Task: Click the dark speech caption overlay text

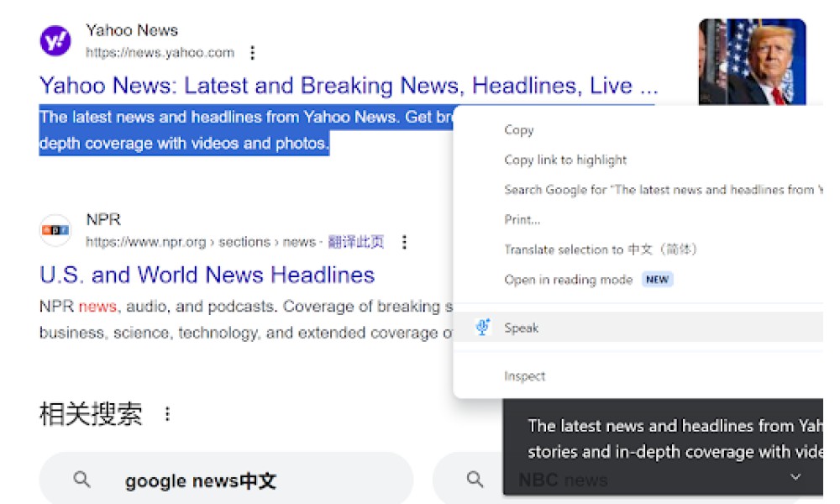Action: [675, 438]
